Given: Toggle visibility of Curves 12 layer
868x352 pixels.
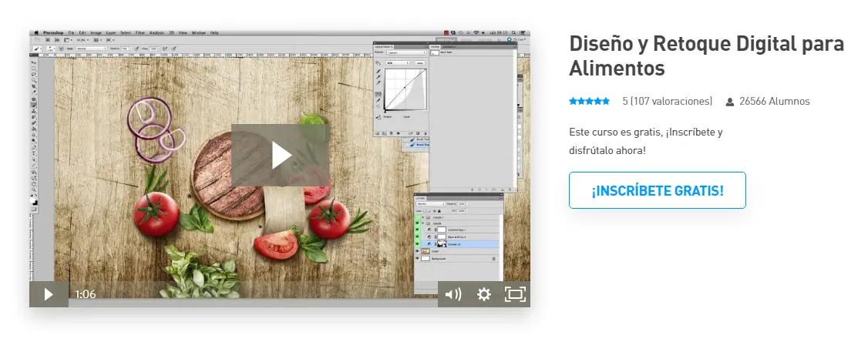Looking at the screenshot, I should 417,244.
